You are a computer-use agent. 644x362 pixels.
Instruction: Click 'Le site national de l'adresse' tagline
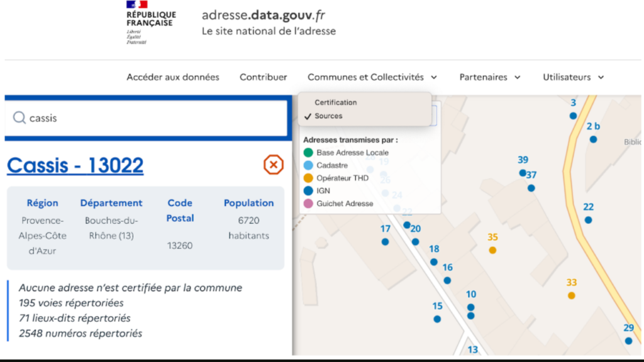(x=269, y=31)
